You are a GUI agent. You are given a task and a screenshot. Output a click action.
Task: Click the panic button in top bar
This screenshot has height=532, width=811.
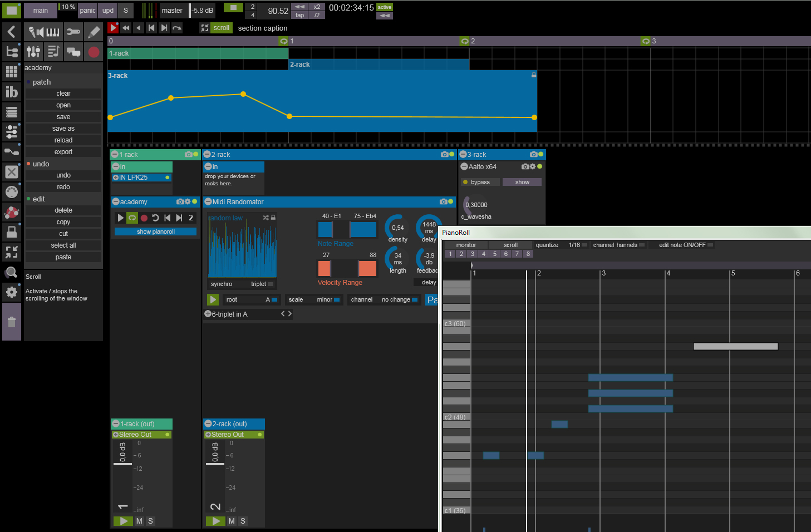click(87, 11)
